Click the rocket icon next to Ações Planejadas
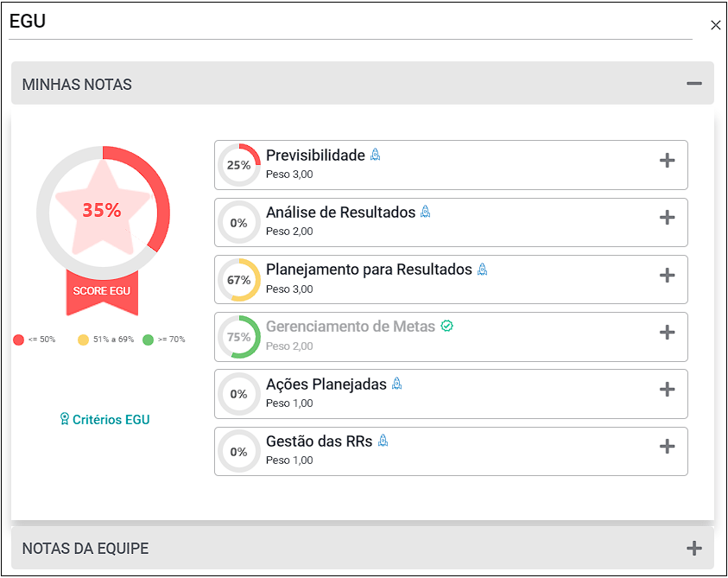The image size is (728, 578). [x=396, y=384]
